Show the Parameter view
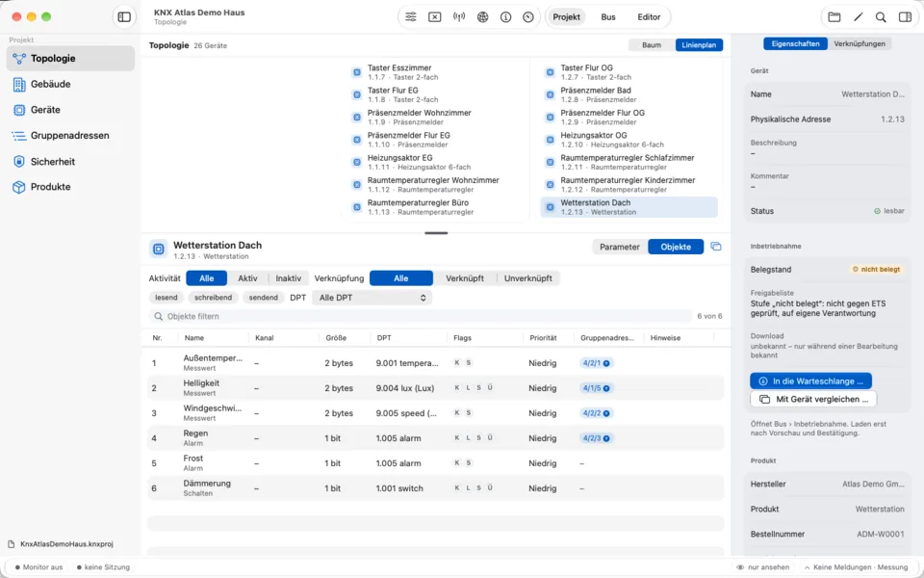 click(x=619, y=248)
